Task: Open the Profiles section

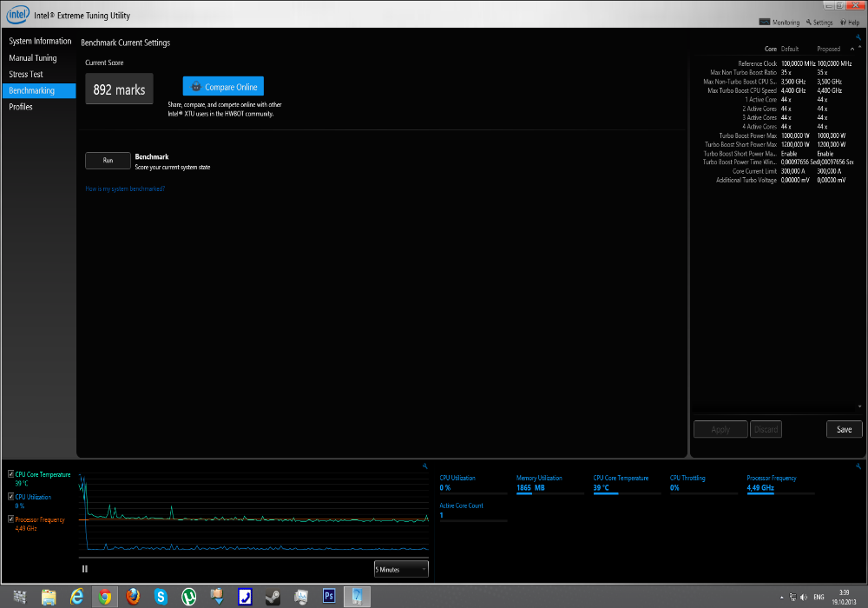Action: click(21, 107)
